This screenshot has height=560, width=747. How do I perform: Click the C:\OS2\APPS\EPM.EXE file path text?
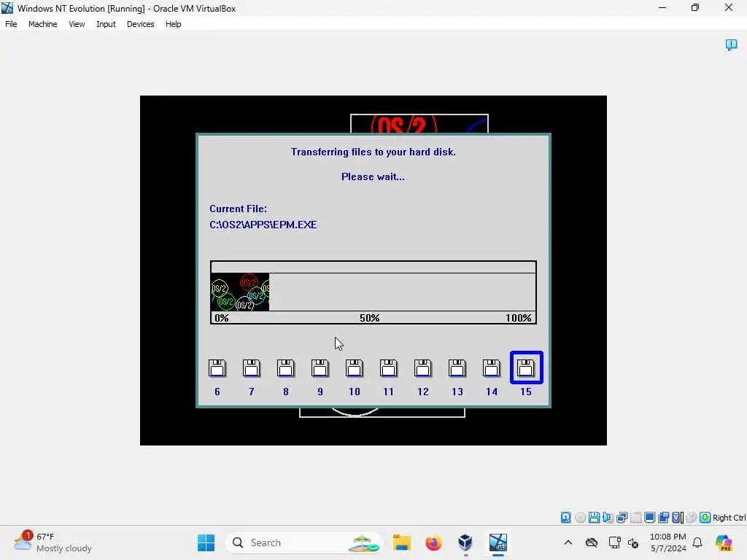pyautogui.click(x=263, y=225)
